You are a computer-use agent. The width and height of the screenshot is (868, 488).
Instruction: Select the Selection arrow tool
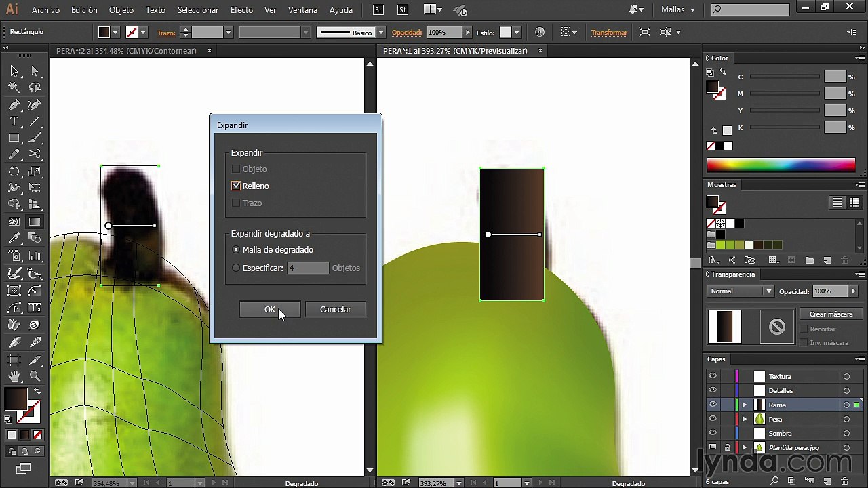coord(14,71)
